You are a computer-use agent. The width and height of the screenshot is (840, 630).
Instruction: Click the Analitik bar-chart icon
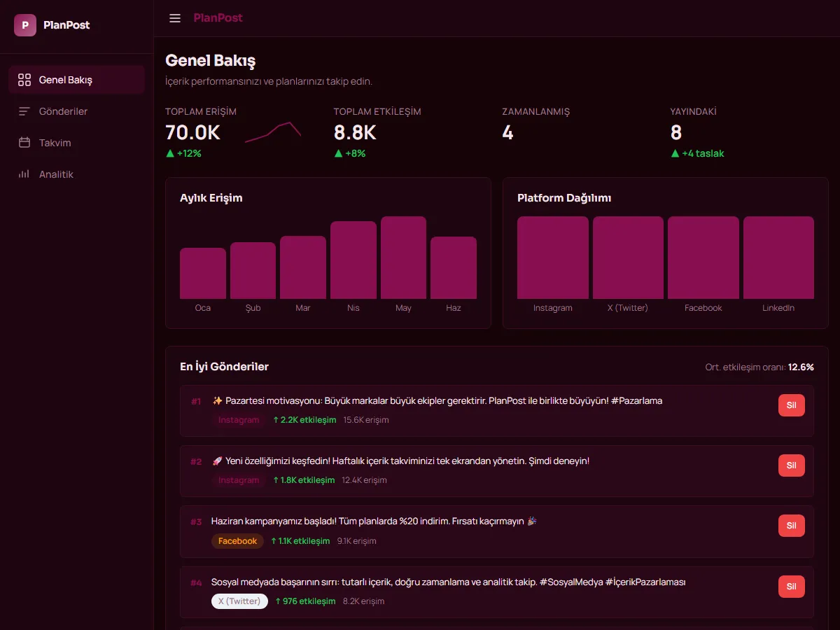[24, 174]
